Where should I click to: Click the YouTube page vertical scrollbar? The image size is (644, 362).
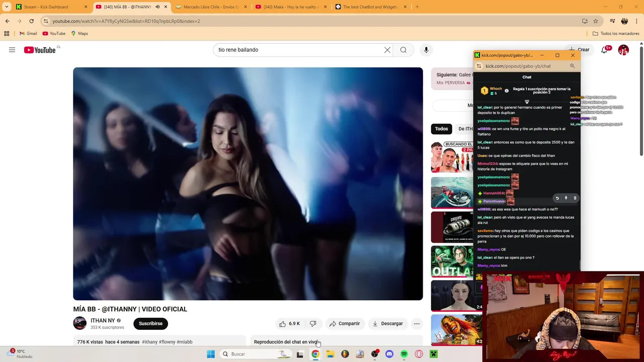641,101
